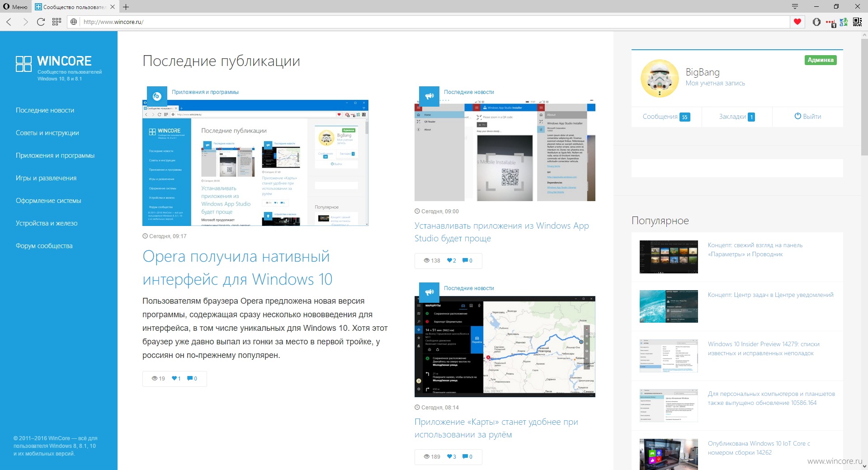The width and height of the screenshot is (868, 470).
Task: Open Windows 10 IoT Core 14262 link
Action: tap(759, 448)
